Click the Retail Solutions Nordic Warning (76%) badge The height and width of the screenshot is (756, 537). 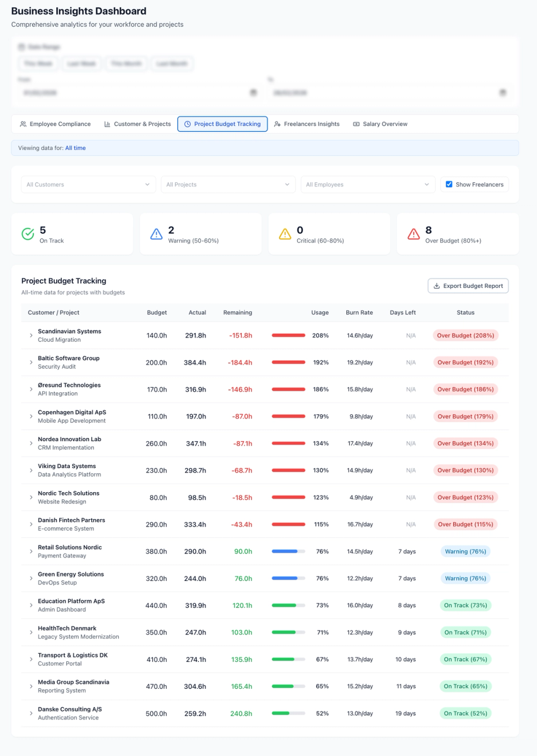466,551
